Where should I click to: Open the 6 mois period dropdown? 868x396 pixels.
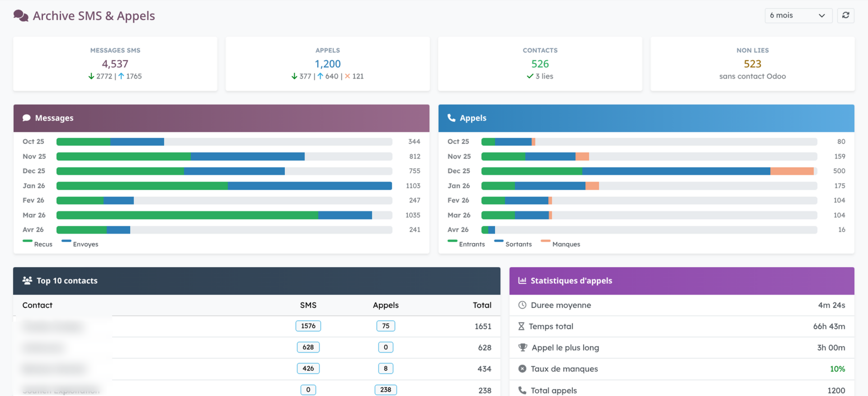(798, 15)
